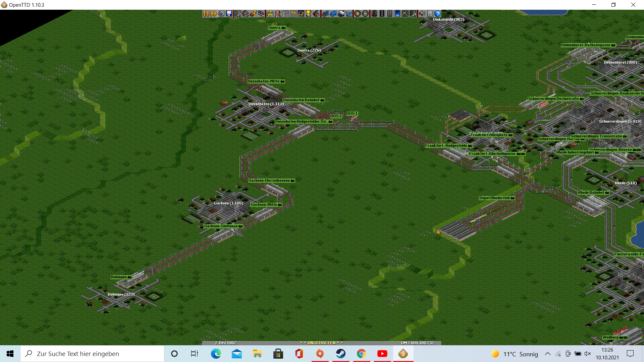Image resolution: width=644 pixels, height=362 pixels.
Task: Toggle fast forward mode
Action: pos(214,14)
